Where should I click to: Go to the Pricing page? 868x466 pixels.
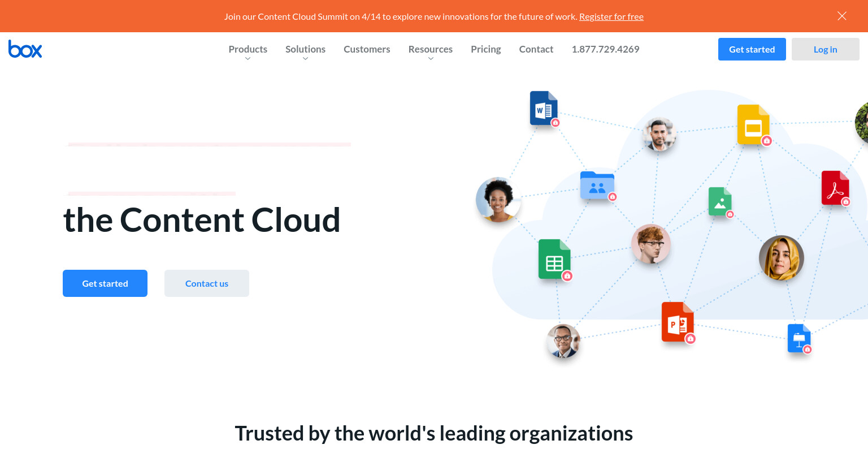(485, 49)
